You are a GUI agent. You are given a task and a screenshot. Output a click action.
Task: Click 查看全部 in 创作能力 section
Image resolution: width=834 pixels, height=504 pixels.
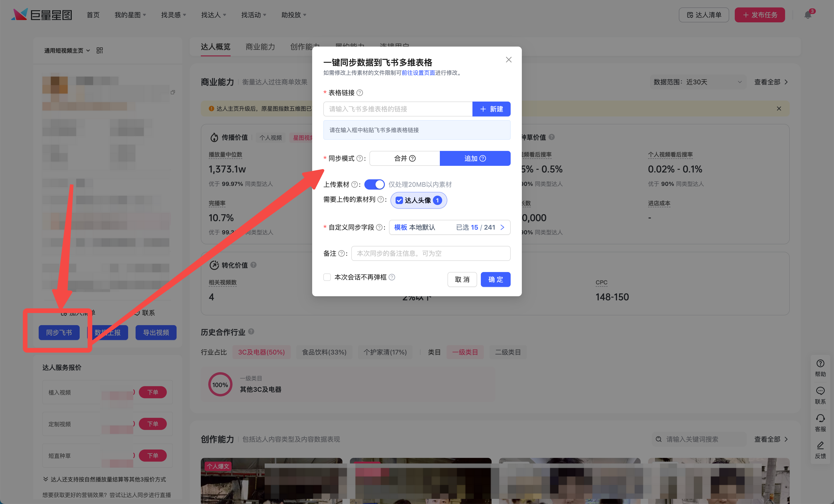[771, 439]
